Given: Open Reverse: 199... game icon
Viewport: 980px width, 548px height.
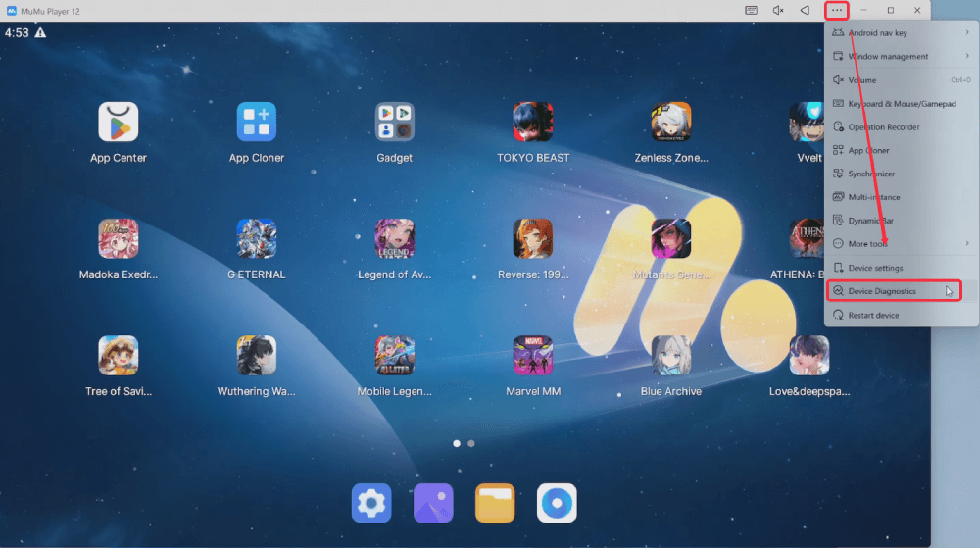Looking at the screenshot, I should [533, 238].
